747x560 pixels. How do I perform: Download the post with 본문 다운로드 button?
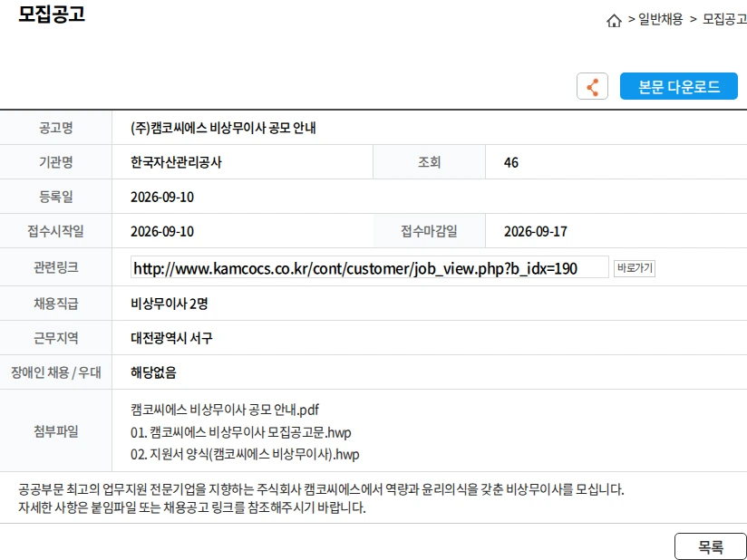pos(678,86)
